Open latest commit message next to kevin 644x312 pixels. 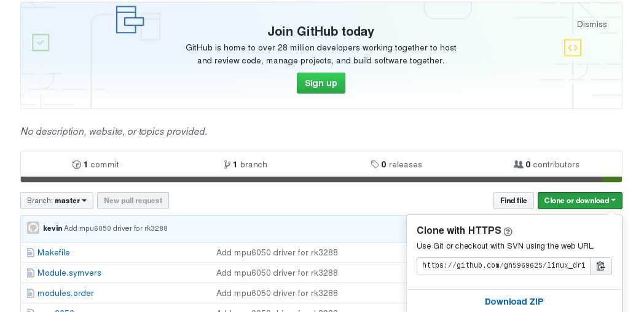click(x=116, y=228)
